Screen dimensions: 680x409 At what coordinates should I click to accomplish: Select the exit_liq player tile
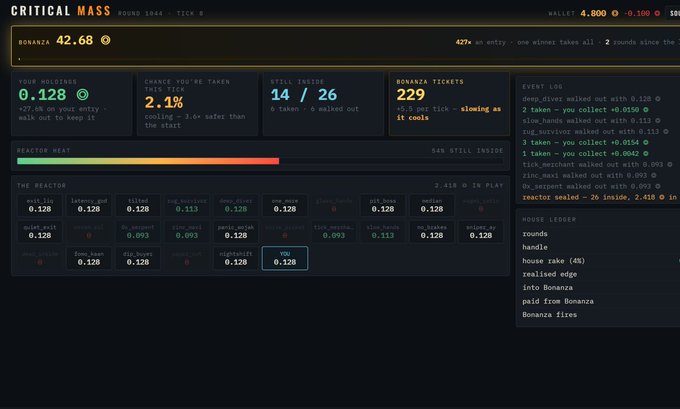coord(40,205)
